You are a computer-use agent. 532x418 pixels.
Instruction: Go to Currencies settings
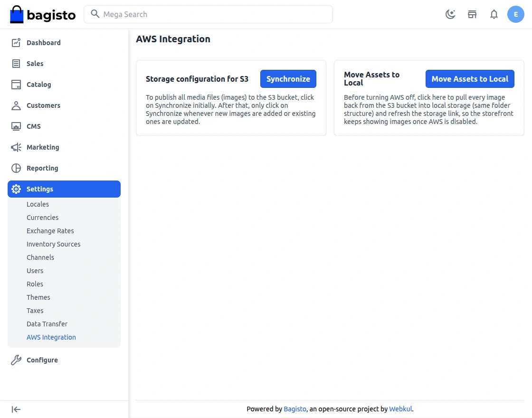[42, 218]
